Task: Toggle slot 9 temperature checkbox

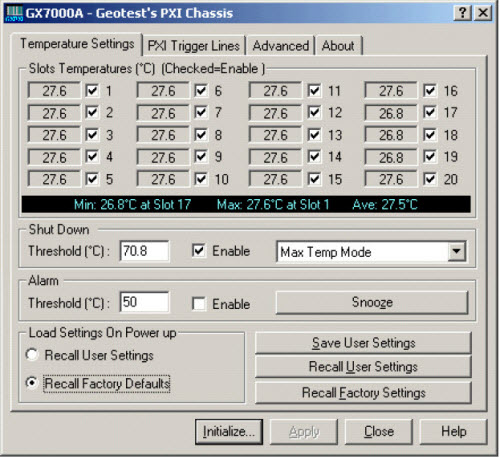Action: [201, 157]
